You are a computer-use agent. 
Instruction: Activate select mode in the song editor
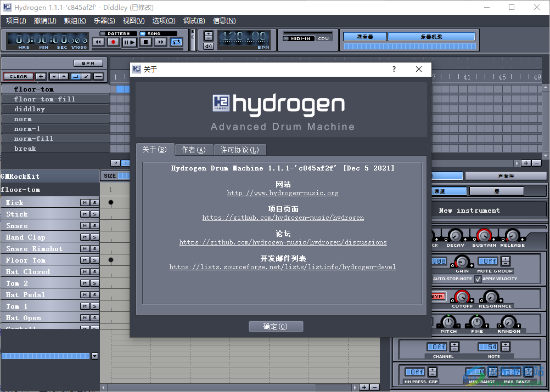[76, 76]
